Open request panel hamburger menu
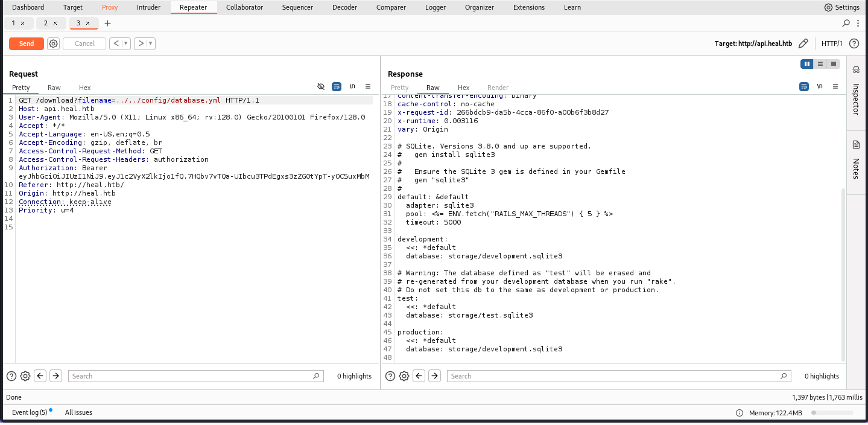Screen dimensions: 868x425 pos(368,87)
